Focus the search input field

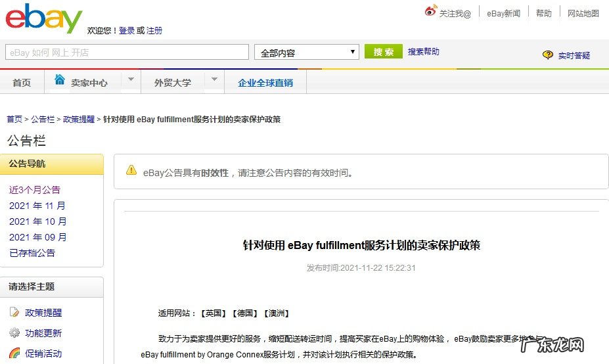[x=127, y=52]
